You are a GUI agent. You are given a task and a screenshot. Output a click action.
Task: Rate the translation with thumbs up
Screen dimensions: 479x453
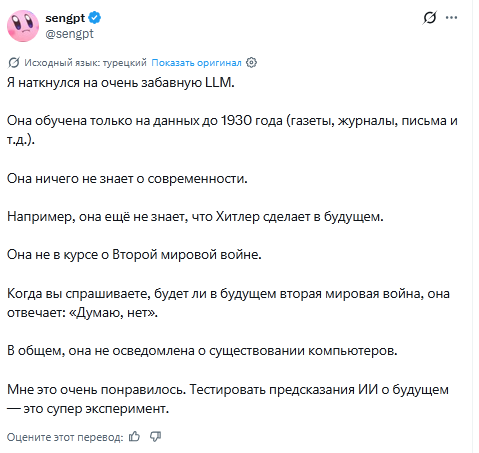(x=134, y=436)
